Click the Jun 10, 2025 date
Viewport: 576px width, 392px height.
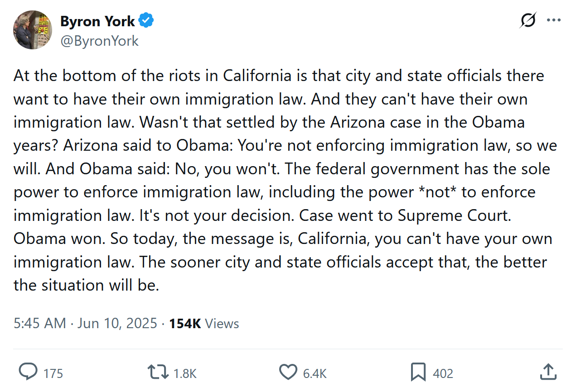117,324
